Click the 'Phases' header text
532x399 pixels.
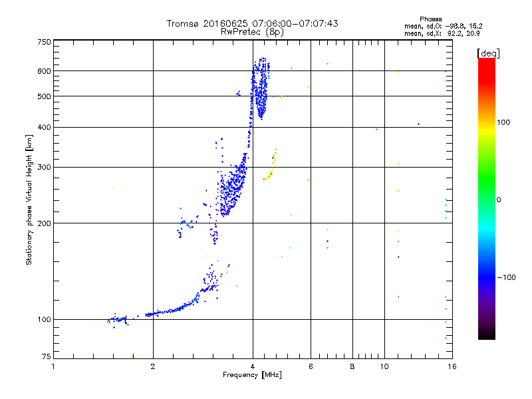tap(430, 19)
